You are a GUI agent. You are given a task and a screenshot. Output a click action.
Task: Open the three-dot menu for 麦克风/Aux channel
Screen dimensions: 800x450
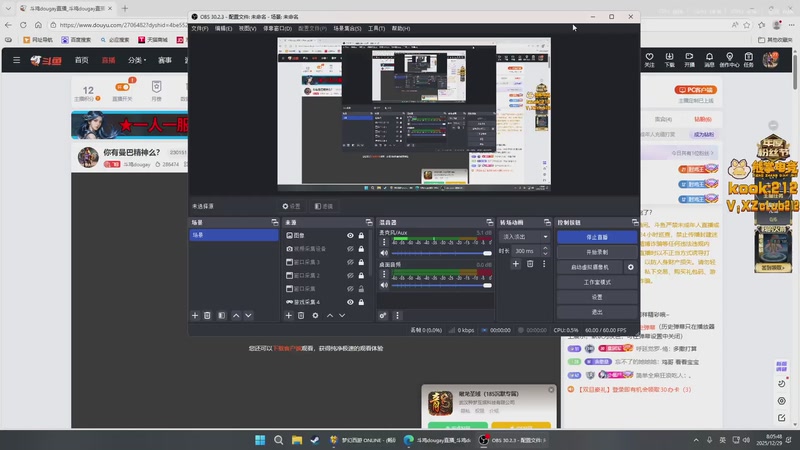[x=384, y=242]
